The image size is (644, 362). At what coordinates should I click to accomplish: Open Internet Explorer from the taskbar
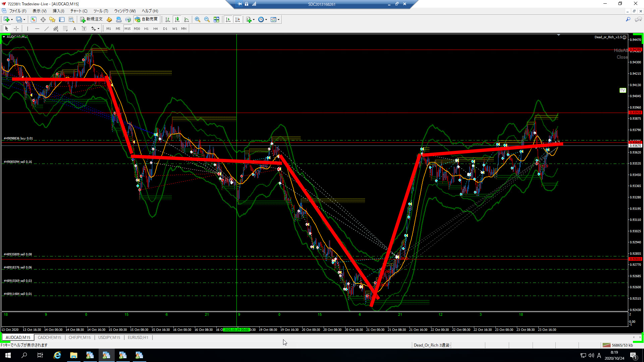[57, 355]
